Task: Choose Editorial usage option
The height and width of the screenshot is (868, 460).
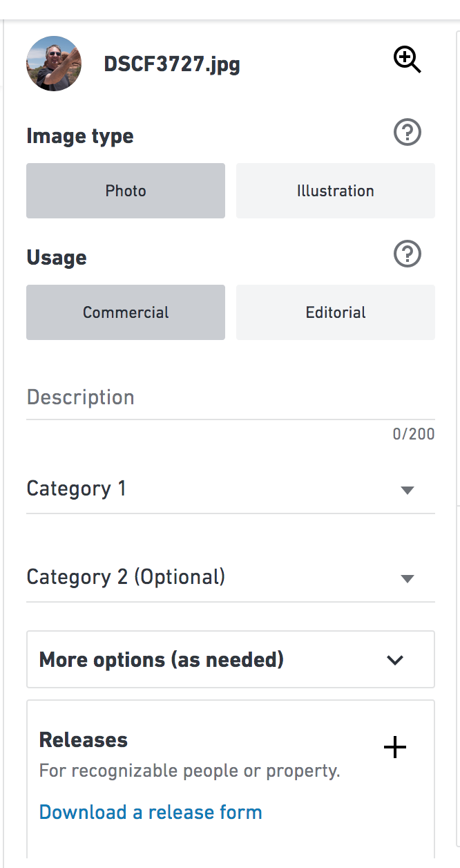Action: [336, 312]
